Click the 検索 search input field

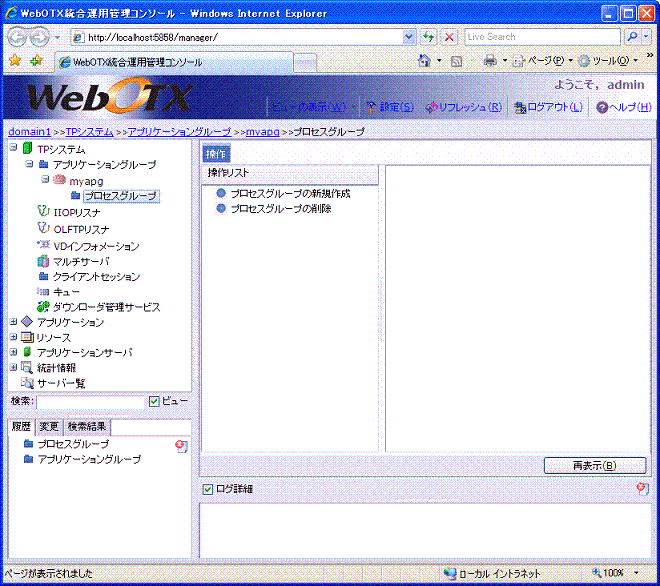90,402
